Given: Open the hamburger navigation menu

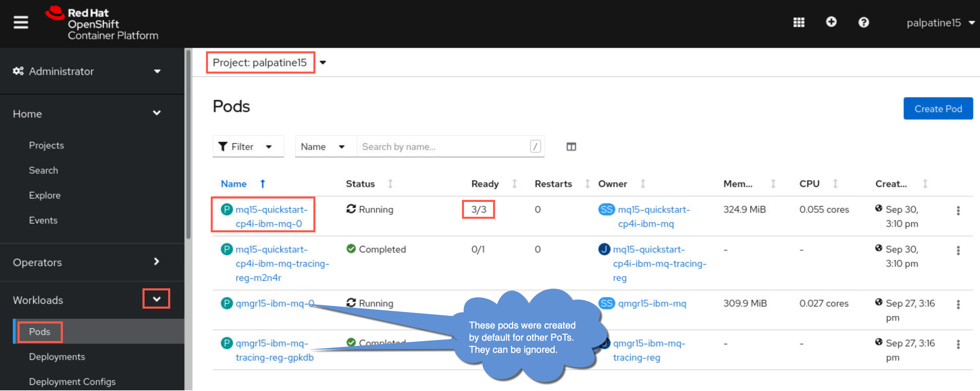Looking at the screenshot, I should point(21,22).
